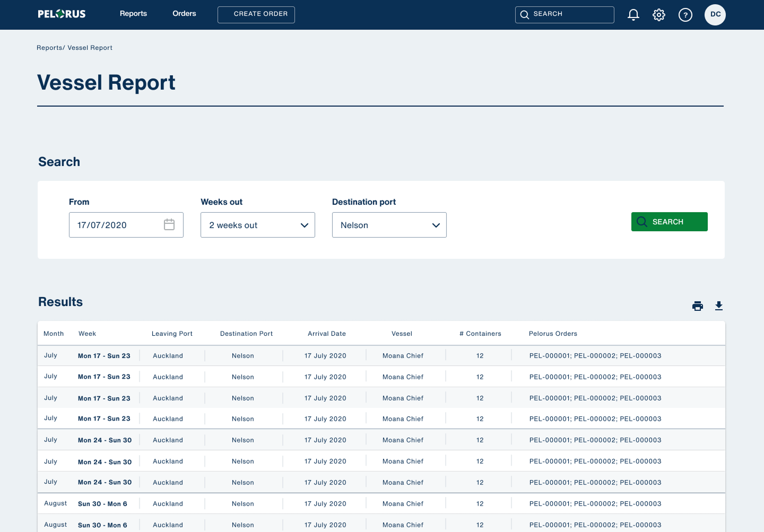Sort by Leaving Port column header

[172, 334]
